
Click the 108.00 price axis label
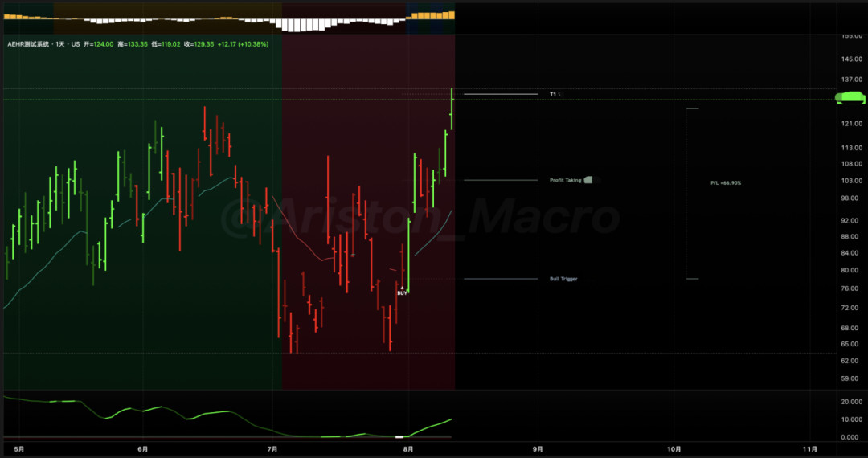coord(853,164)
